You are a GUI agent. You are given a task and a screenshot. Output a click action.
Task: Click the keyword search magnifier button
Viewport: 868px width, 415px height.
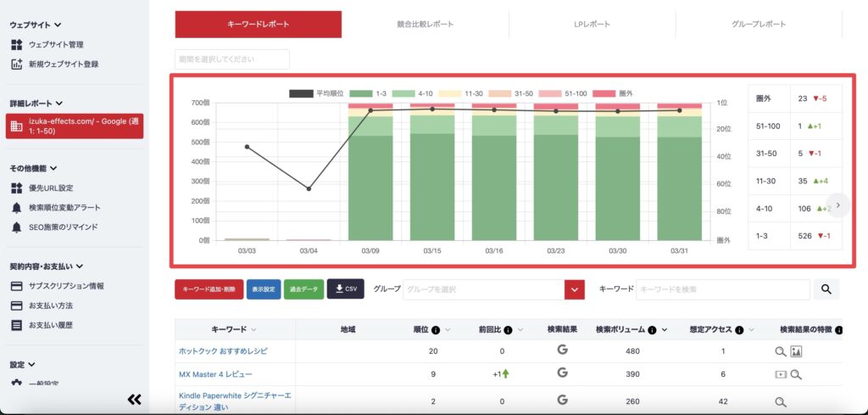pos(826,289)
